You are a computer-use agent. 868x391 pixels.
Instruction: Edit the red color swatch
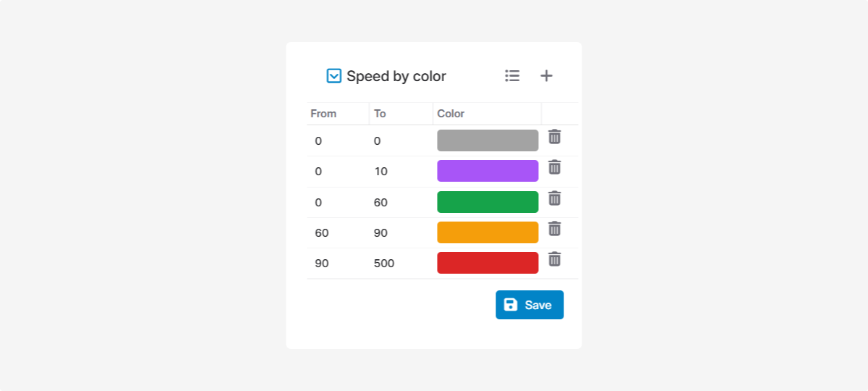point(488,263)
